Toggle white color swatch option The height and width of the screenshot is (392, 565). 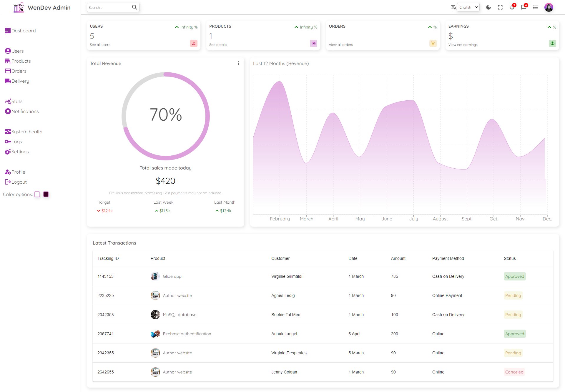37,195
